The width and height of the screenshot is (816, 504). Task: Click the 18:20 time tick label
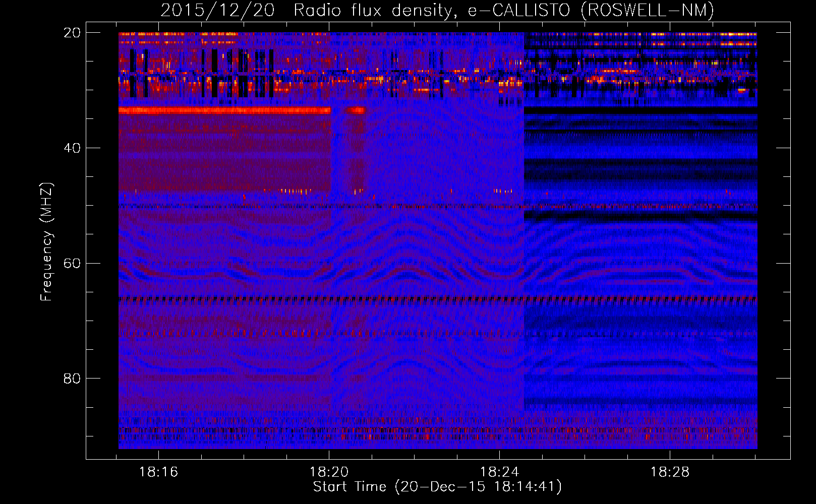click(x=329, y=472)
